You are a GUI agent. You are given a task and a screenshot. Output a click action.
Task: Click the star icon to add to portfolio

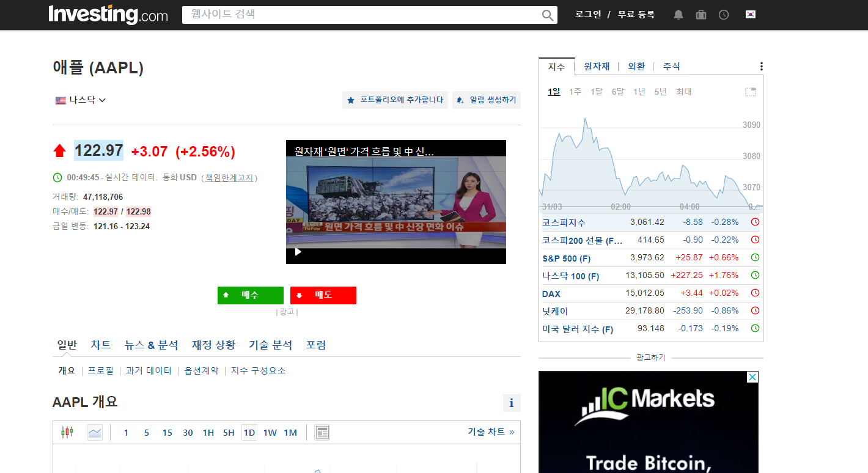coord(351,100)
